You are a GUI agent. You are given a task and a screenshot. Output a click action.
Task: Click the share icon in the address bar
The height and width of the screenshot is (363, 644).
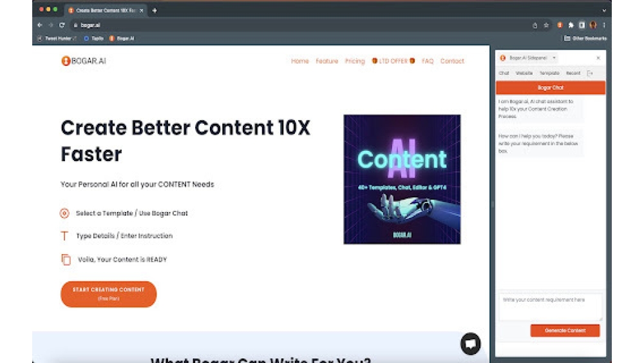click(x=535, y=25)
